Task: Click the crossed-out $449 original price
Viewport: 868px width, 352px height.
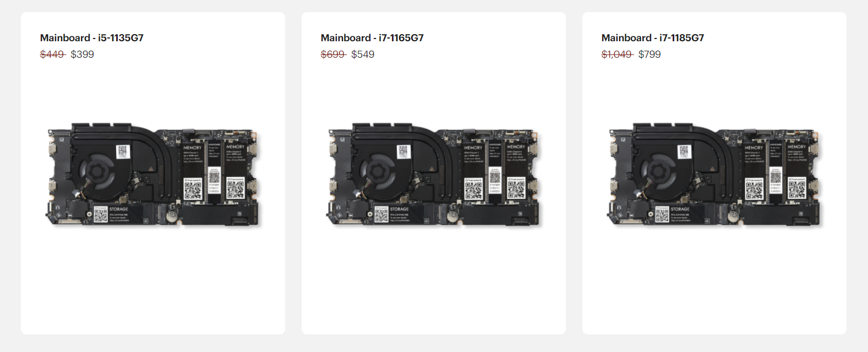Action: tap(52, 54)
